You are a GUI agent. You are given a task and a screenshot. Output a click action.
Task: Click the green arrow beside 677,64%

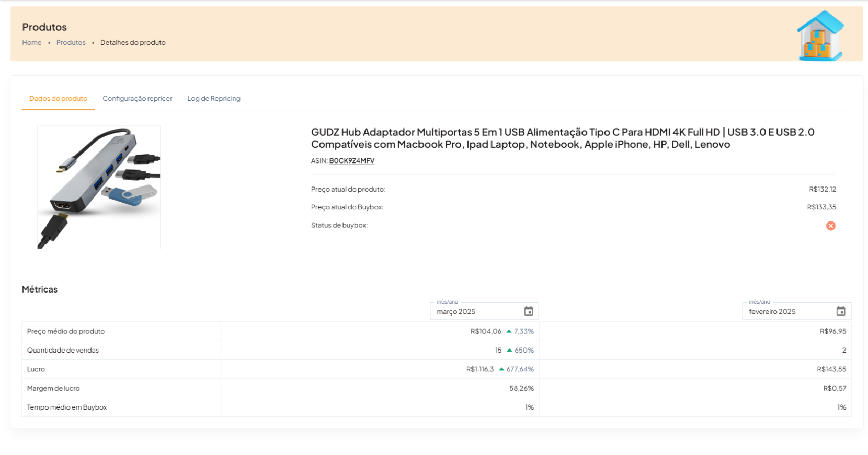(501, 369)
